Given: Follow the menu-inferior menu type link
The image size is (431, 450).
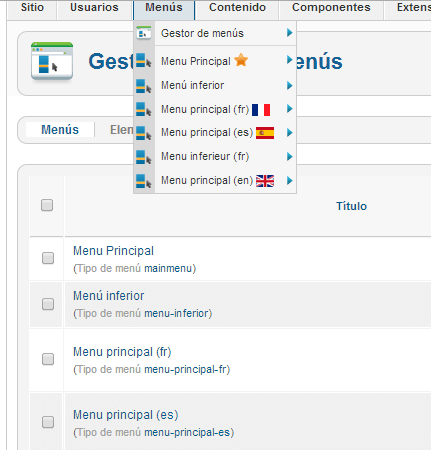Looking at the screenshot, I should [176, 313].
